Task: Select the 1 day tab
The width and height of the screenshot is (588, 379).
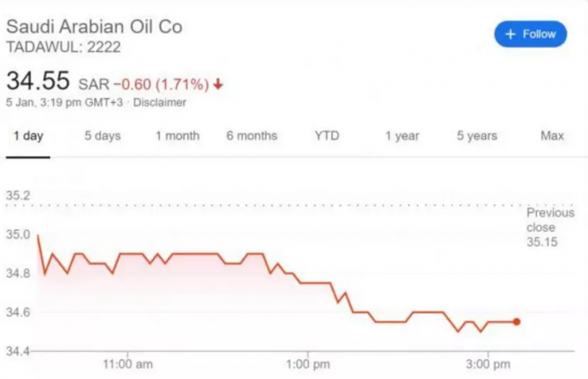Action: (29, 136)
